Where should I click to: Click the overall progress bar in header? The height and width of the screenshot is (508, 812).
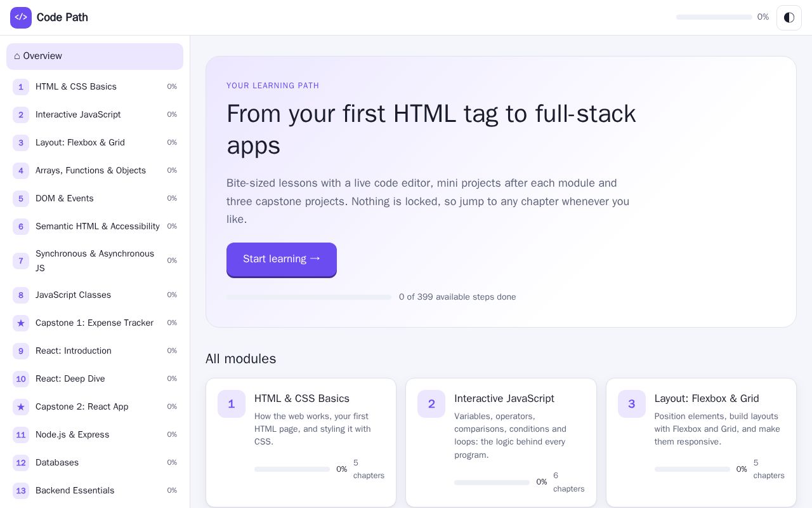point(714,17)
